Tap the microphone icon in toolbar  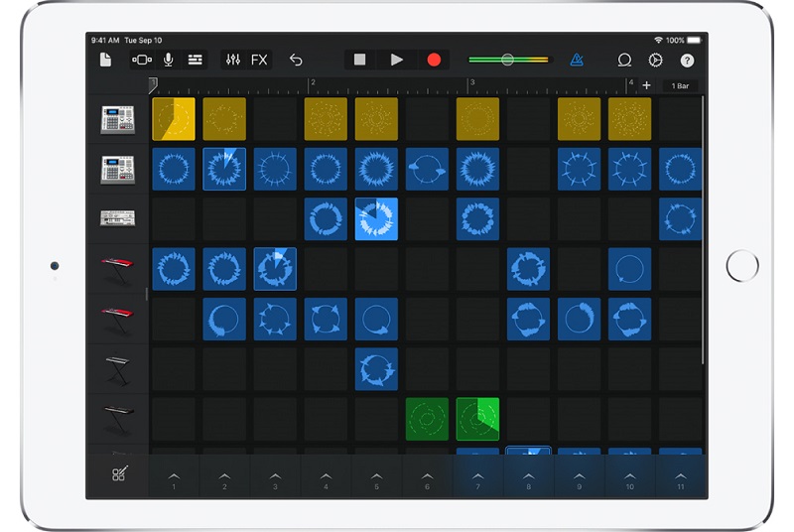click(168, 60)
